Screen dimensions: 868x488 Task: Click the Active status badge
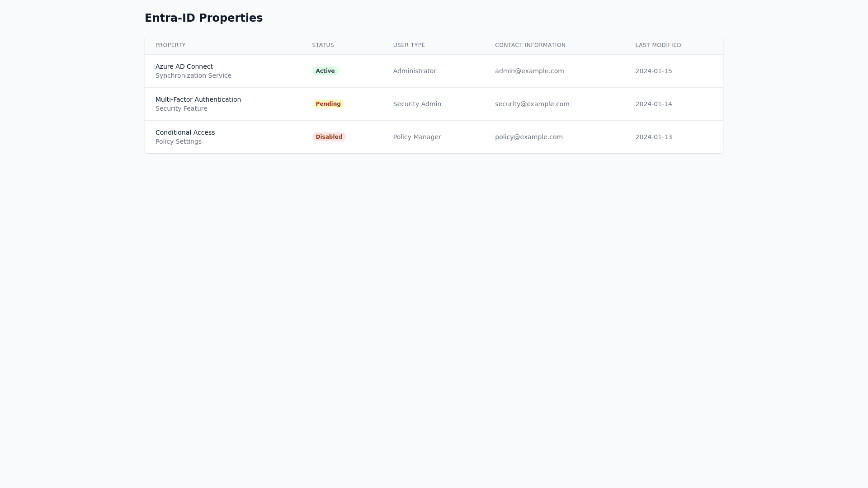325,71
